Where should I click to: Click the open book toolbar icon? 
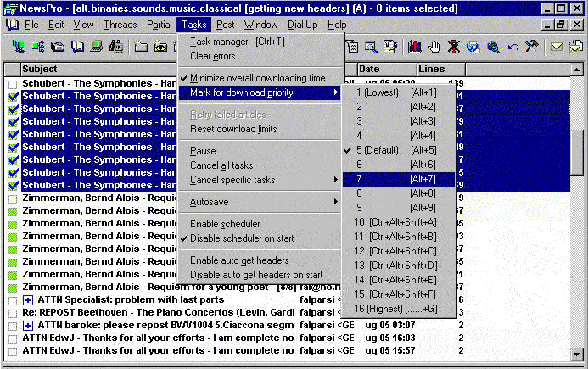click(77, 47)
